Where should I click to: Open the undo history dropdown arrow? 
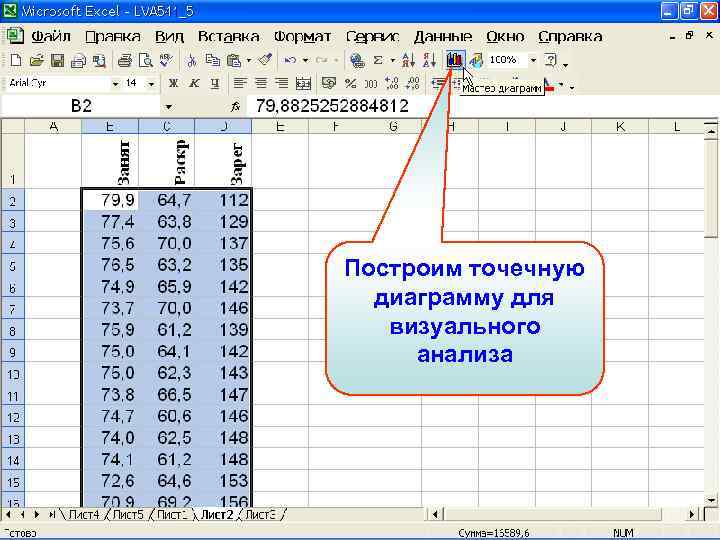(x=305, y=60)
